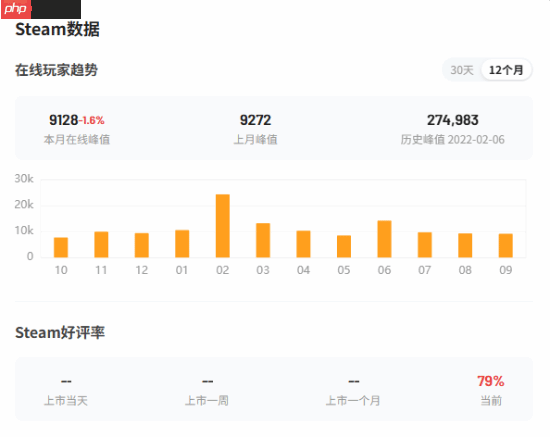Click the bar for month 01
This screenshot has width=550, height=437.
pyautogui.click(x=182, y=244)
